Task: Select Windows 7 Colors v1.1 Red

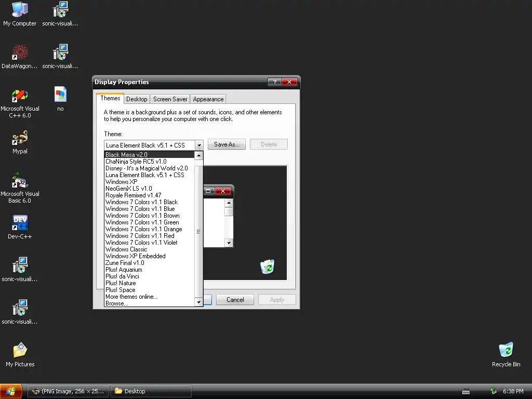Action: 149,236
